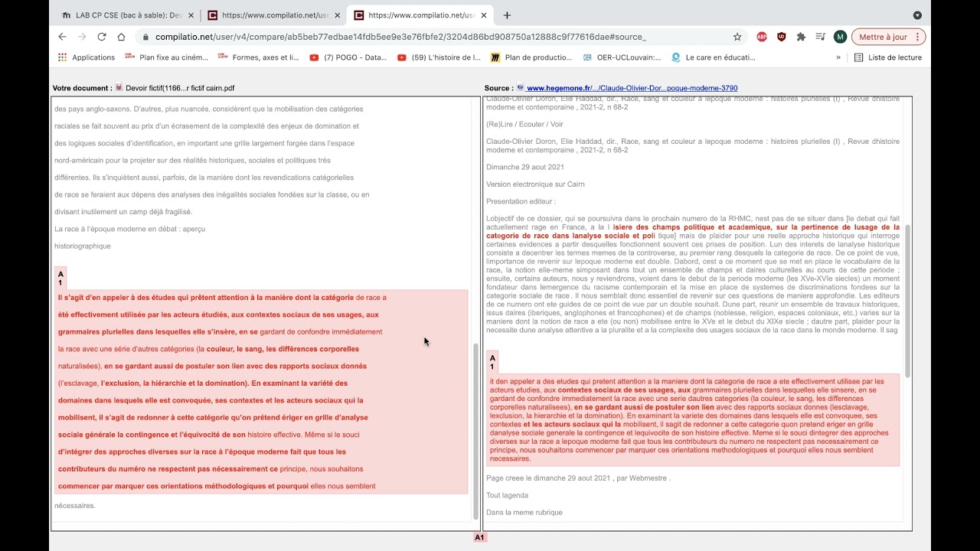Viewport: 980px width, 551px height.
Task: Open the extensions puzzle menu
Action: pyautogui.click(x=801, y=37)
